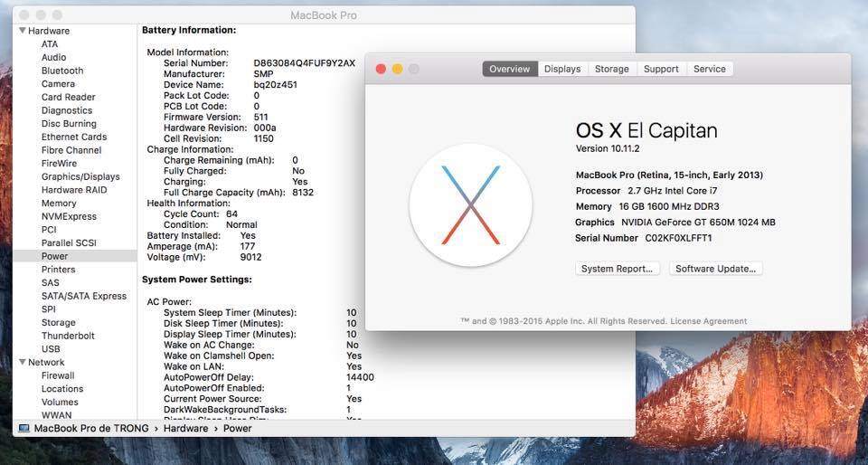Click the Mac serial number C02KF0XLFFT1

[x=679, y=238]
